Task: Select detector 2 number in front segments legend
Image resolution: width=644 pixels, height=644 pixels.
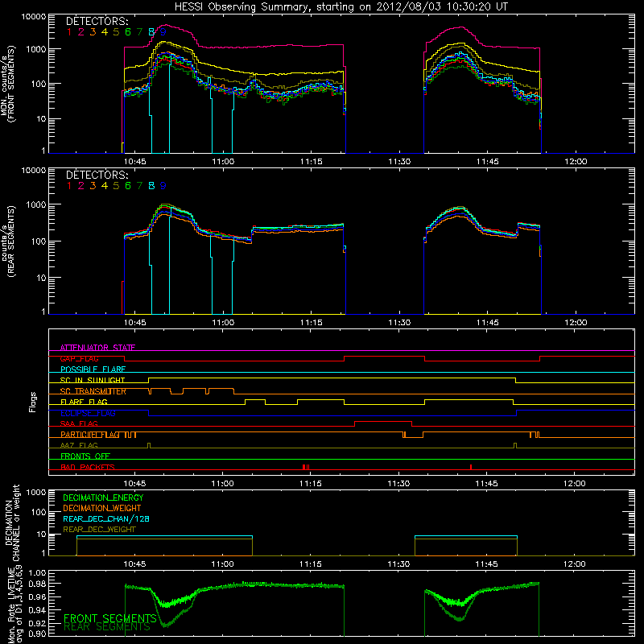Action: (81, 32)
